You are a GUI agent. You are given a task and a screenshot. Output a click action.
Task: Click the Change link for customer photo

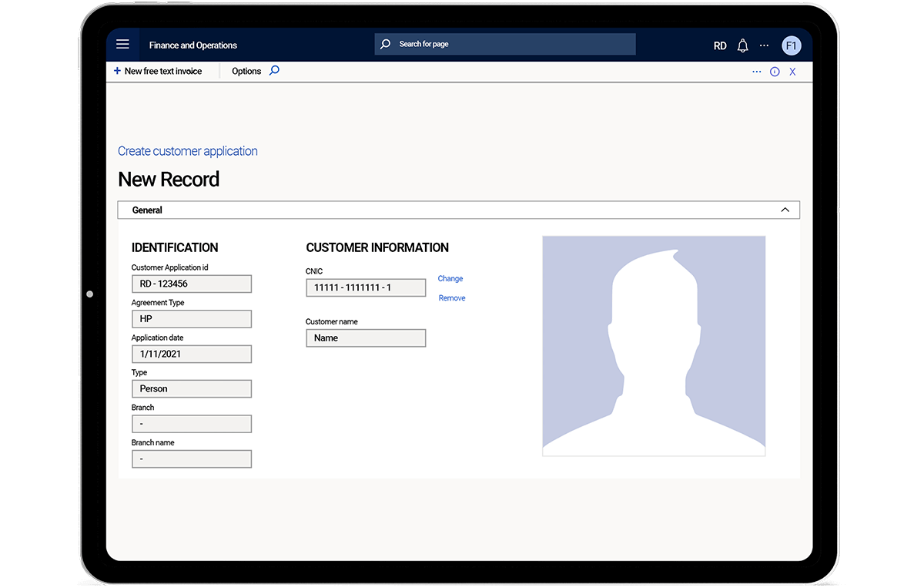[450, 278]
